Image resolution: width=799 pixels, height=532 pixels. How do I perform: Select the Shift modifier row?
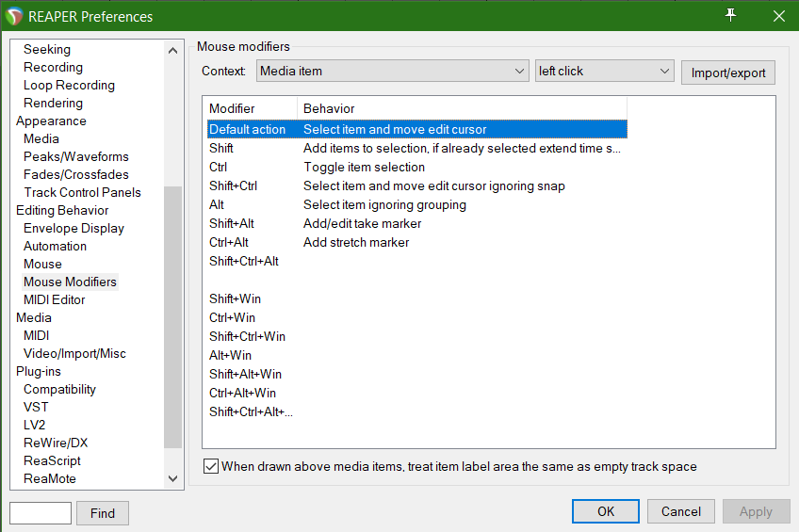(x=416, y=148)
